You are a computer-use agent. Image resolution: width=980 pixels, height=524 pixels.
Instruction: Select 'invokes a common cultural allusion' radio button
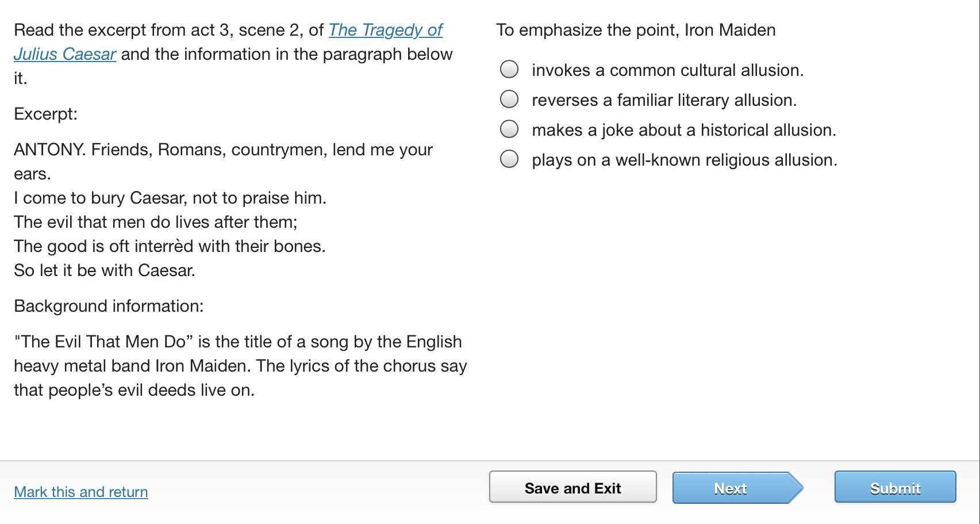509,70
